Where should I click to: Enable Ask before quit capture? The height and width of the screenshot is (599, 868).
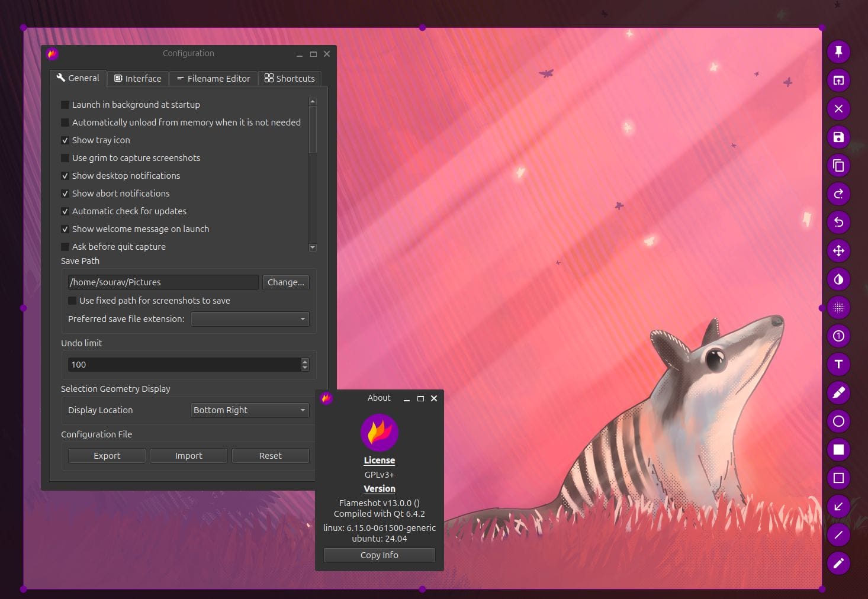[65, 247]
